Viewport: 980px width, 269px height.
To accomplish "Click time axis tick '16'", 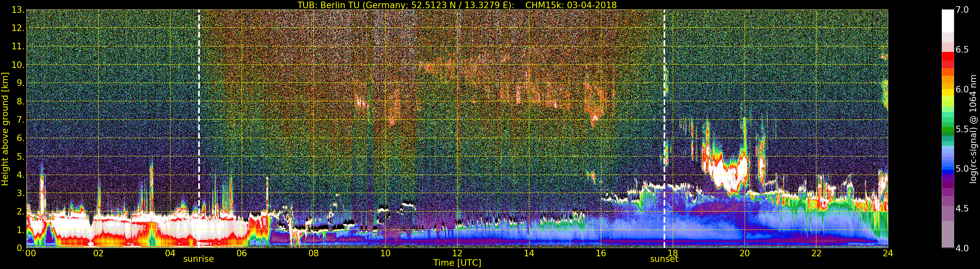I will 601,253.
